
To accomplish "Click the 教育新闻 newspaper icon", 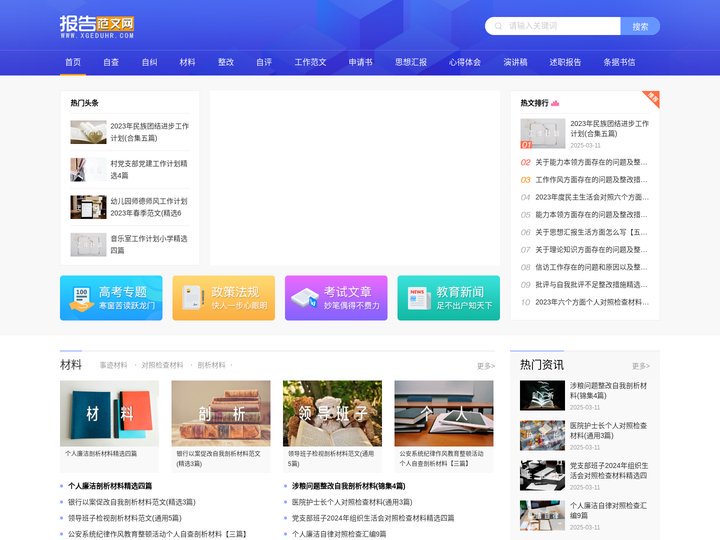I will click(418, 298).
